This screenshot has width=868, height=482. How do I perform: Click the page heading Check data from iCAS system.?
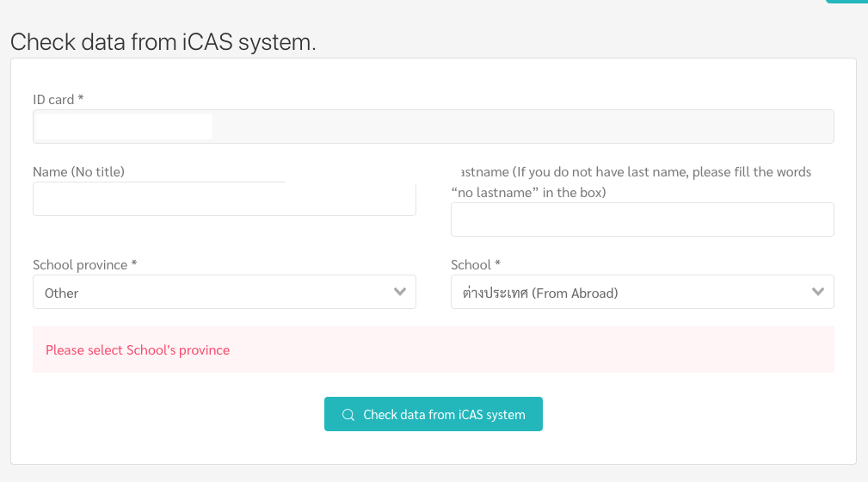163,42
